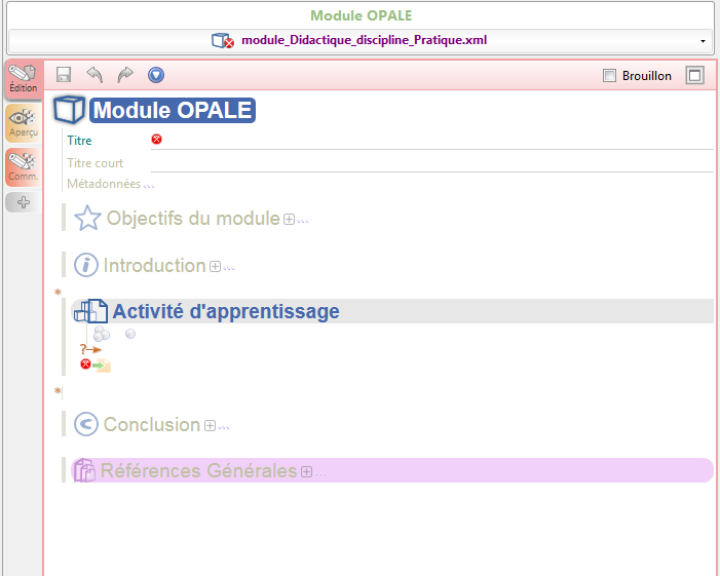The image size is (720, 576).
Task: Add a new view with plus tab
Action: pos(23,202)
